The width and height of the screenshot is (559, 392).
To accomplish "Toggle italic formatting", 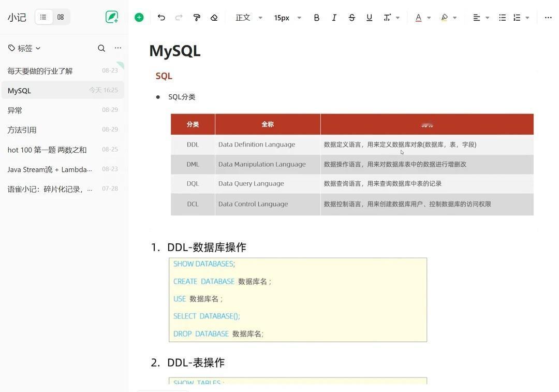I will 334,18.
